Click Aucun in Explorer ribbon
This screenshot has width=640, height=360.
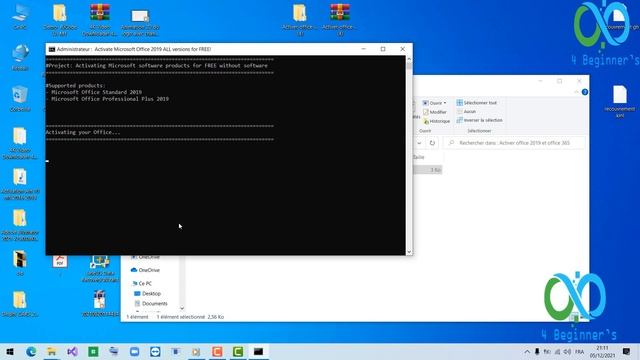(466, 111)
